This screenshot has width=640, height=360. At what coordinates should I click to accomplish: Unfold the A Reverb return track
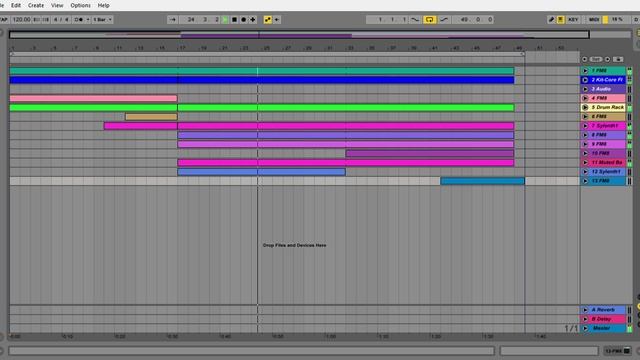click(x=585, y=310)
